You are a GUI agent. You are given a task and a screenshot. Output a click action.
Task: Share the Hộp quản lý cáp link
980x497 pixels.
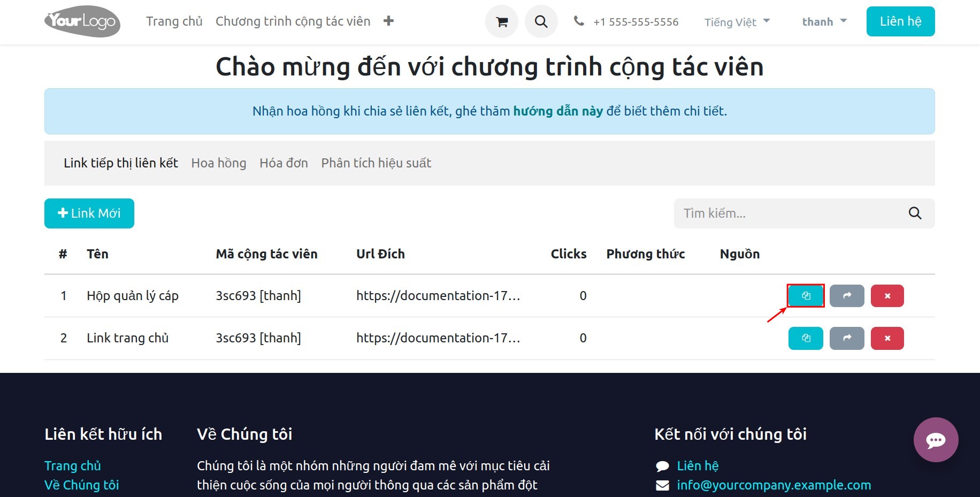[846, 295]
